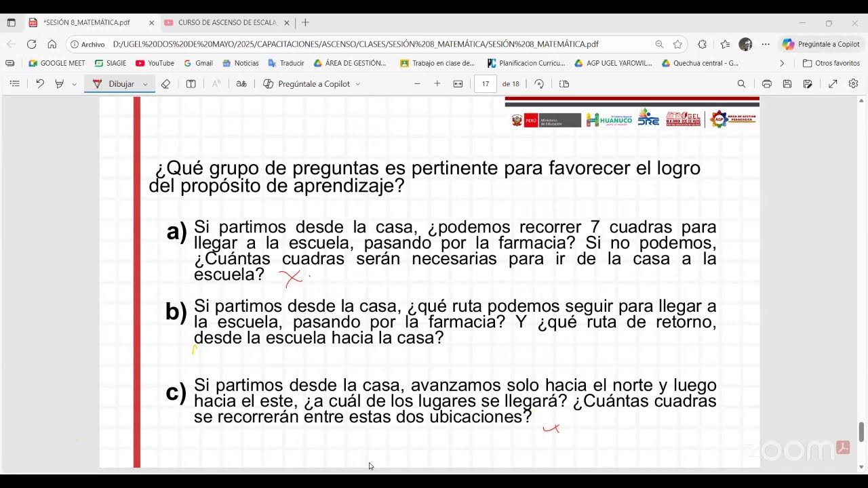Open the PDF table of contents

[14, 84]
